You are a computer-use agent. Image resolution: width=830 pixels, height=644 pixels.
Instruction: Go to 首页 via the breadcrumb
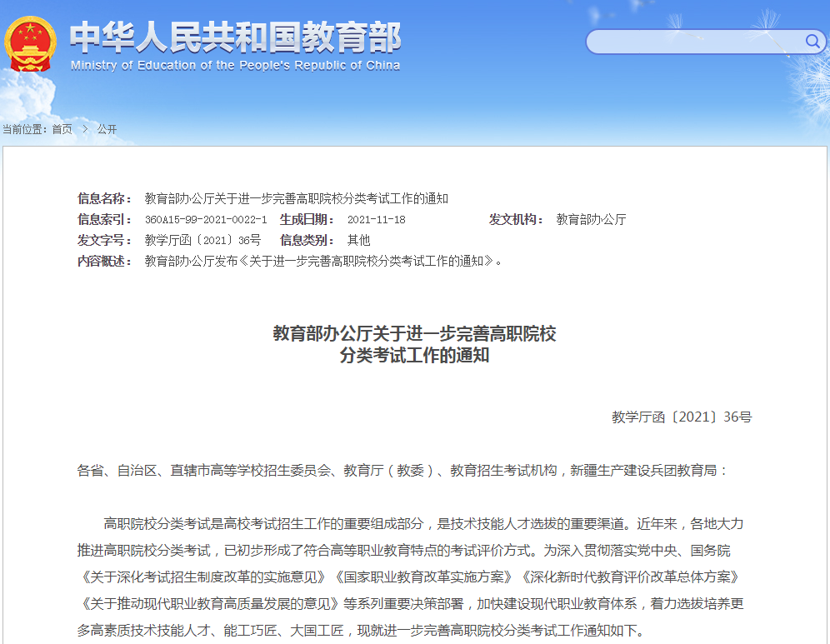[62, 129]
